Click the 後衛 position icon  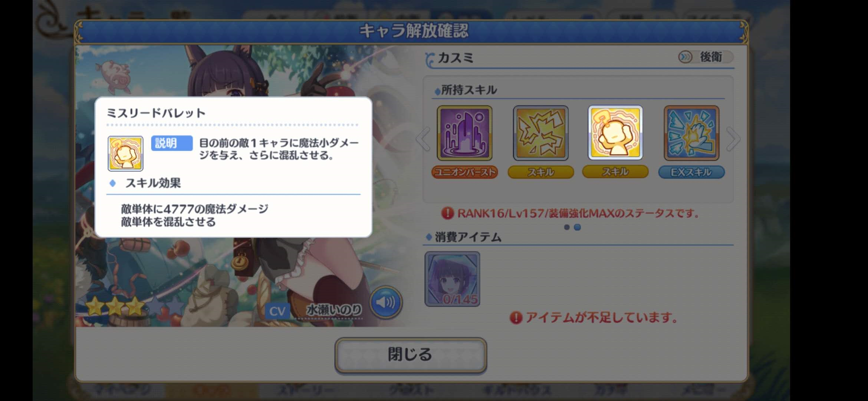click(x=685, y=57)
